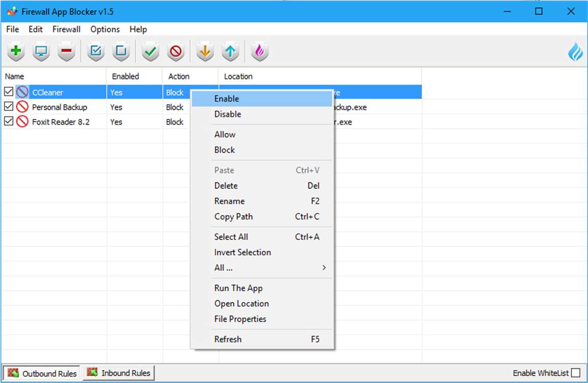Viewport: 588px width, 383px height.
Task: Click the red minus Delete toolbar icon
Action: point(66,51)
